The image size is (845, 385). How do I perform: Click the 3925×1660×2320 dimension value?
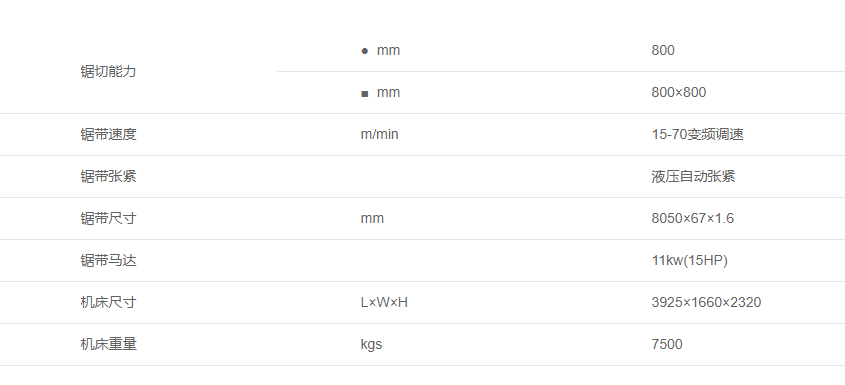pos(706,302)
